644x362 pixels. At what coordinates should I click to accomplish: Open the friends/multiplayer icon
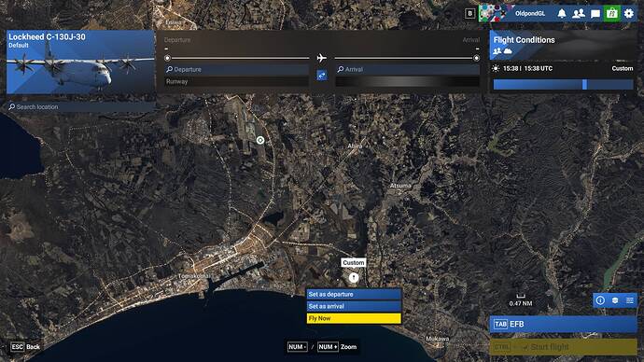click(x=579, y=14)
